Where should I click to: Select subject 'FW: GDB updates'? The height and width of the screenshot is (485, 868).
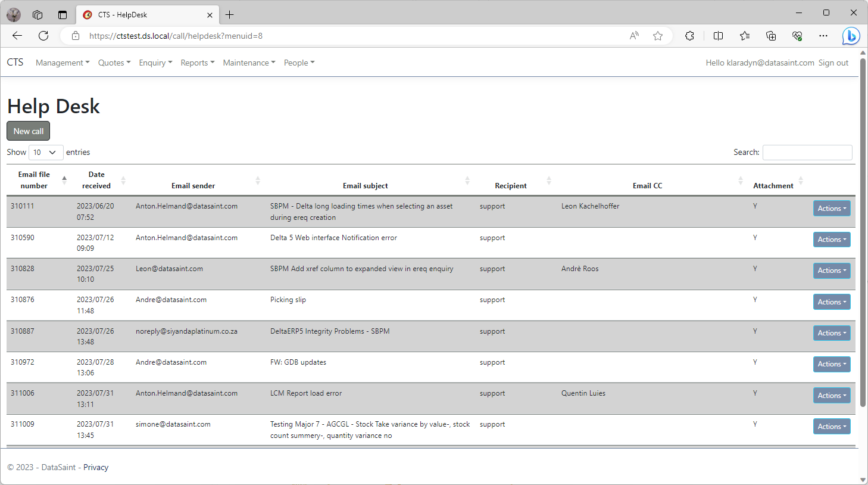point(298,362)
